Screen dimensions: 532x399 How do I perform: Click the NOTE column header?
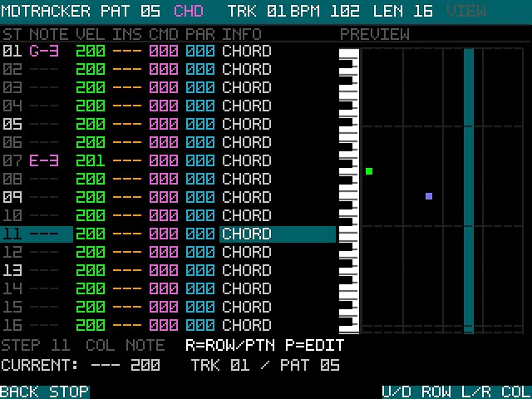click(x=49, y=34)
